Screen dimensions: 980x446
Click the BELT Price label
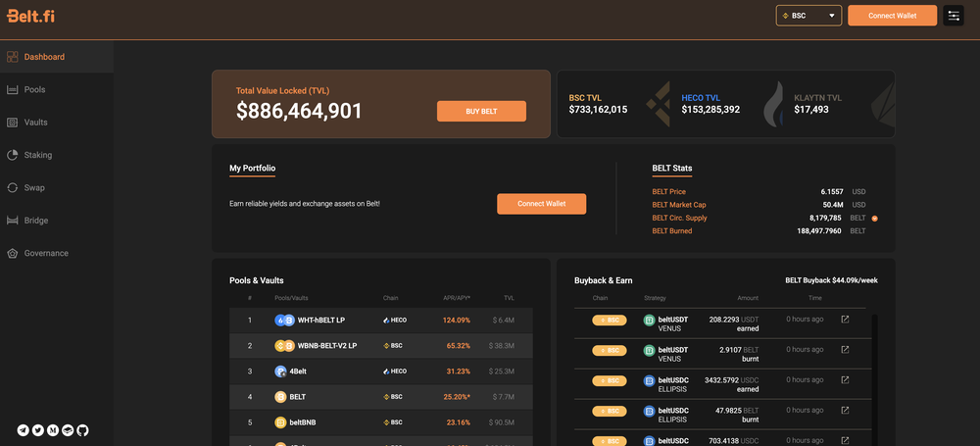point(668,192)
